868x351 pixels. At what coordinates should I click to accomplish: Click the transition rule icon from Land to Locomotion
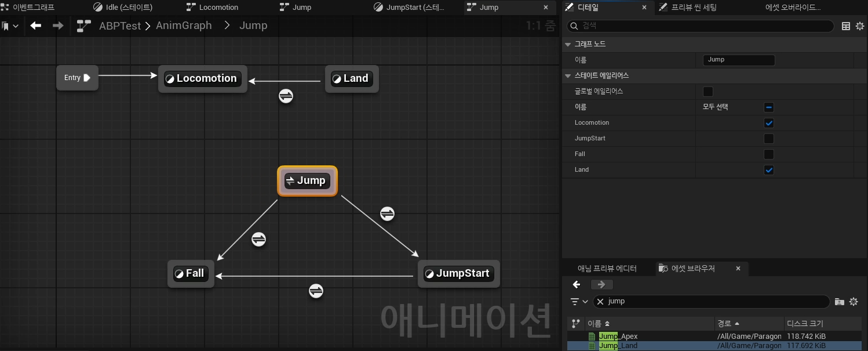coord(286,96)
